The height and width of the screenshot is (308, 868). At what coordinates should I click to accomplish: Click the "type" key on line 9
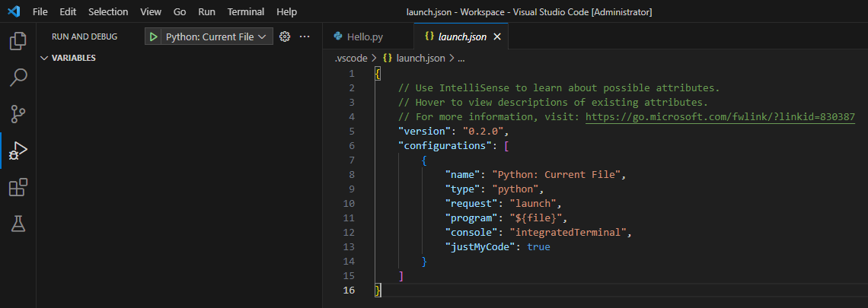coord(463,189)
